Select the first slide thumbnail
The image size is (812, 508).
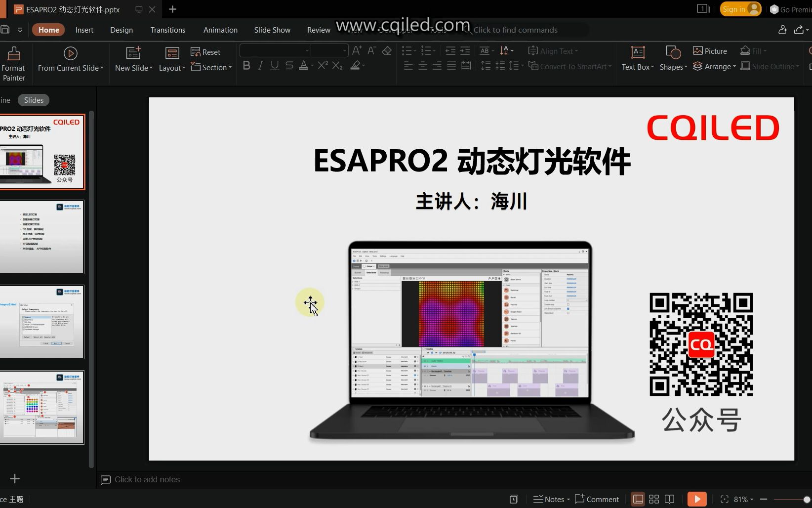[x=41, y=152]
